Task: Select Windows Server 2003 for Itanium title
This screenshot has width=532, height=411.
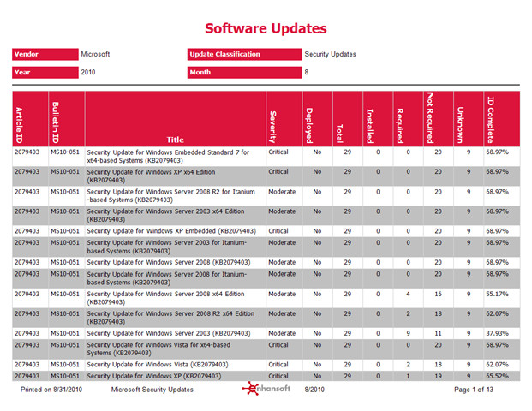Action: pyautogui.click(x=167, y=247)
